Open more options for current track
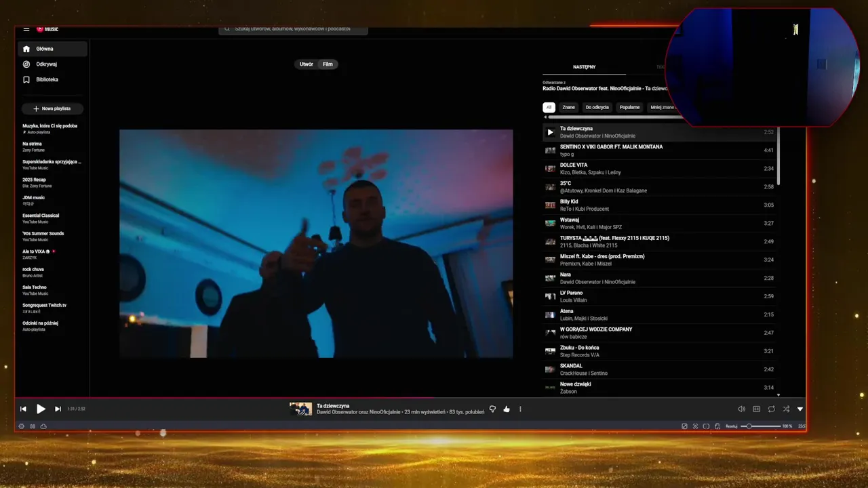868x488 pixels. pos(520,409)
